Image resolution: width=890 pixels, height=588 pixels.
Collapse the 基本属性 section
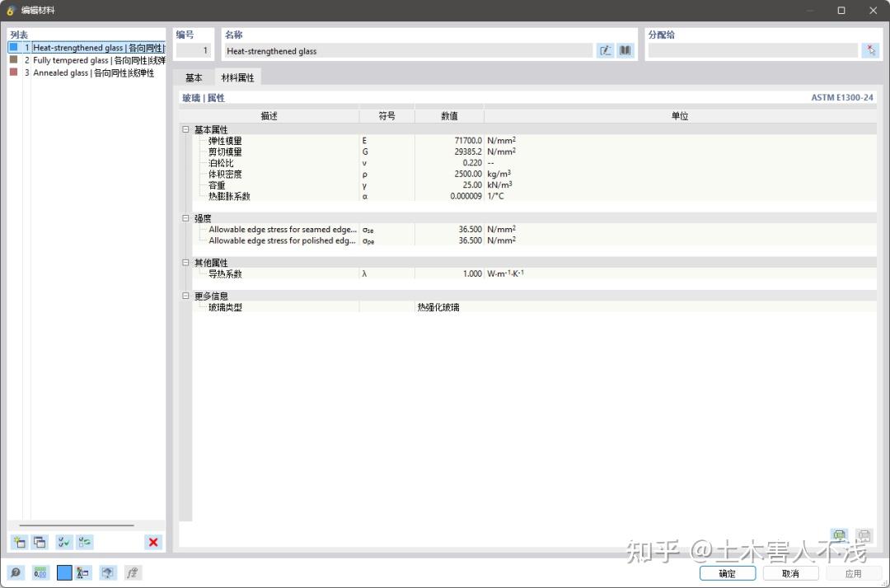pos(185,129)
